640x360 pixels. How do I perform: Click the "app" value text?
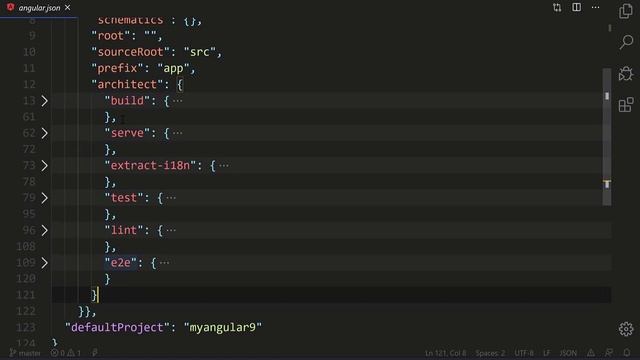[x=173, y=68]
